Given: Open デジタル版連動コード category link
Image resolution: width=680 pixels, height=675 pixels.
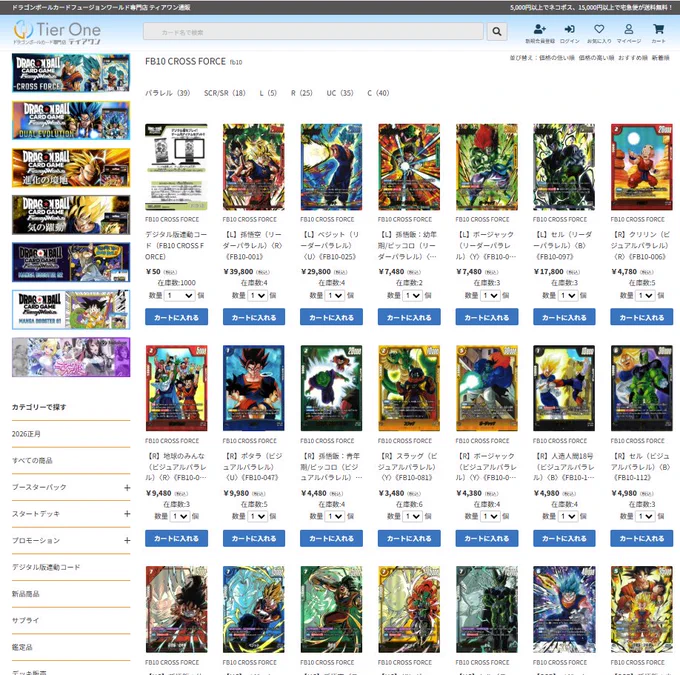Looking at the screenshot, I should click(46, 567).
